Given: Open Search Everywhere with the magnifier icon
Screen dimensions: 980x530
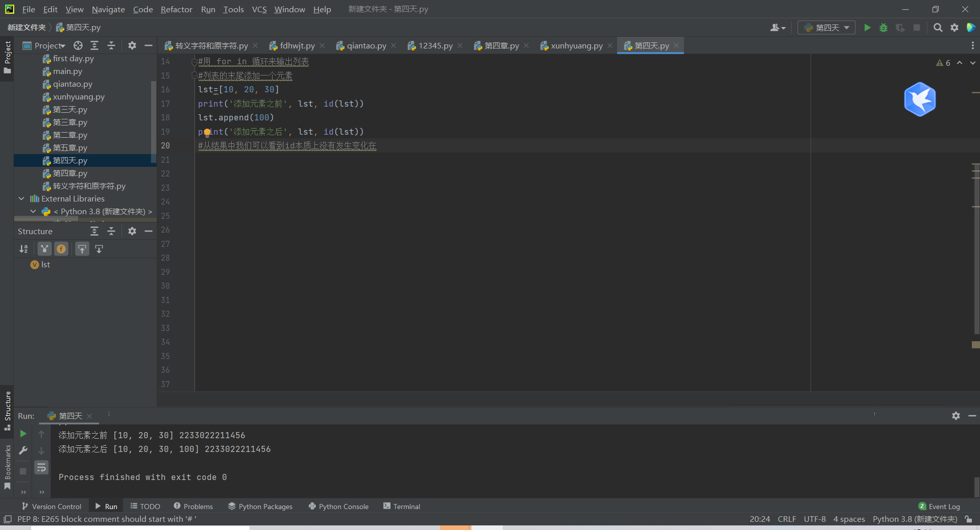Looking at the screenshot, I should point(938,28).
